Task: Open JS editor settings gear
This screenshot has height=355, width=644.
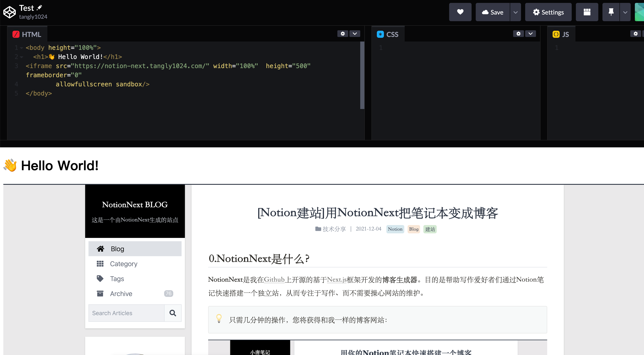Action: [x=635, y=33]
